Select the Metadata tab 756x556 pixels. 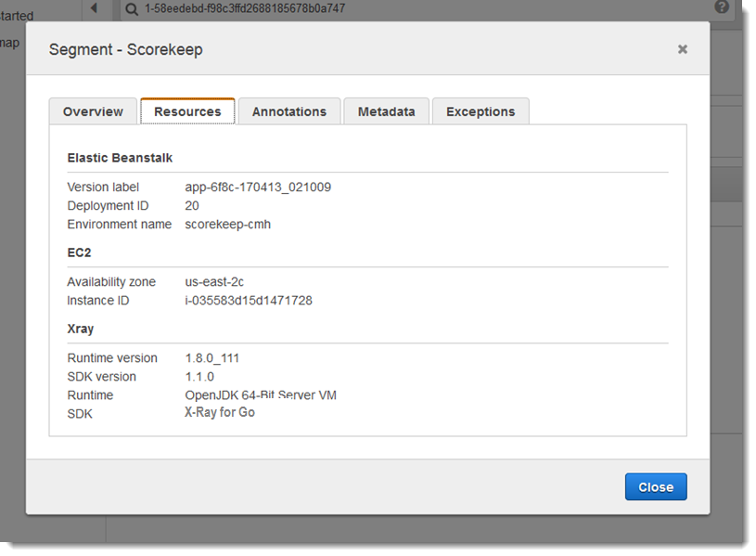point(386,110)
